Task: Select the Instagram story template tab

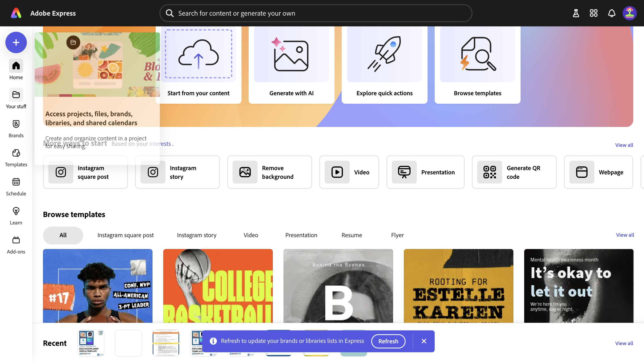Action: tap(197, 235)
